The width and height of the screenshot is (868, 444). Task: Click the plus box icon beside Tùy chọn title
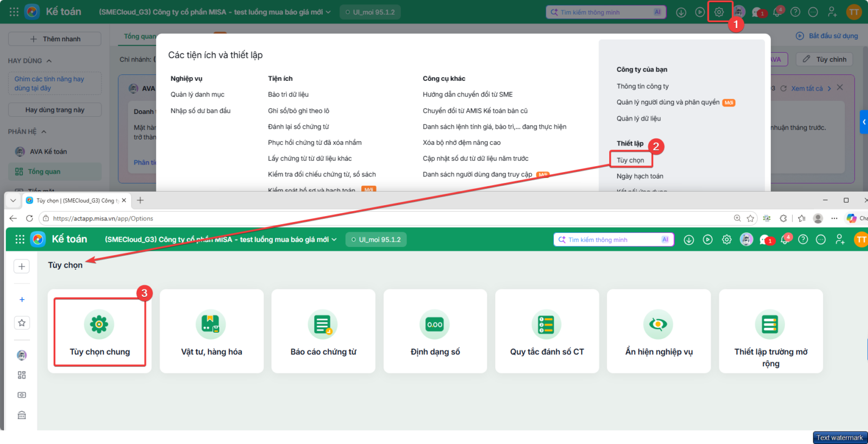[22, 266]
